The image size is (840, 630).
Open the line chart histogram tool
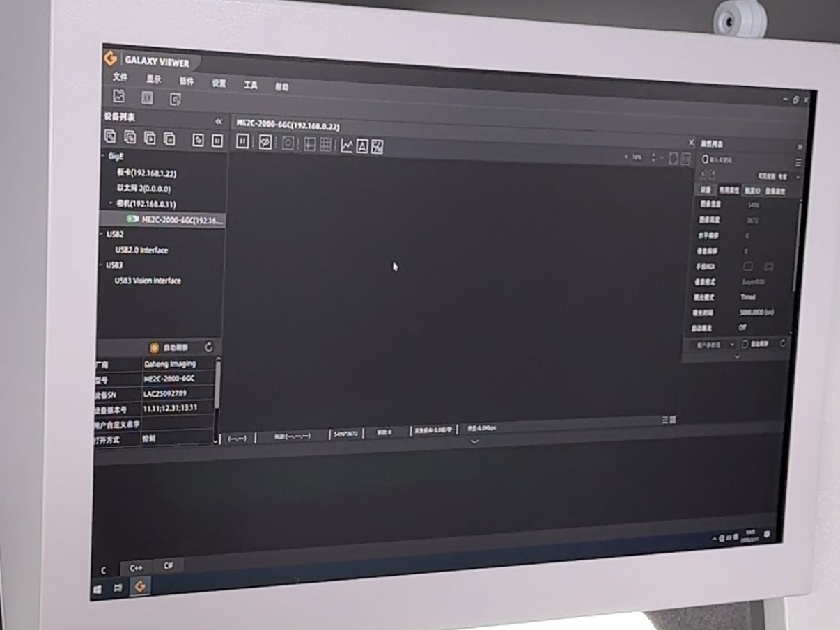[x=347, y=145]
